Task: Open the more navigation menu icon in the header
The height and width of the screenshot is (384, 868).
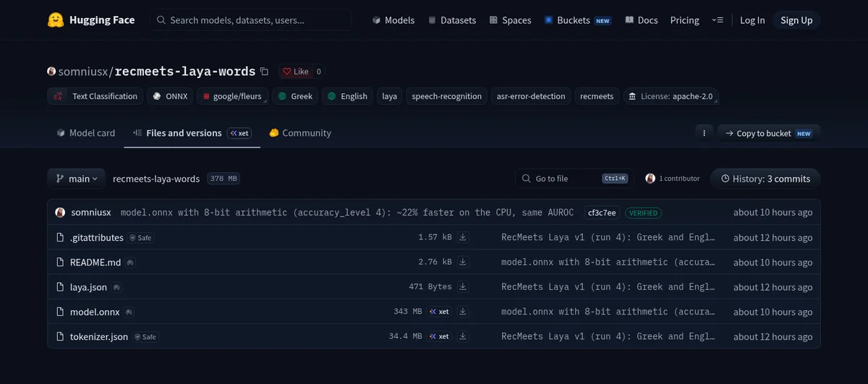Action: click(717, 20)
